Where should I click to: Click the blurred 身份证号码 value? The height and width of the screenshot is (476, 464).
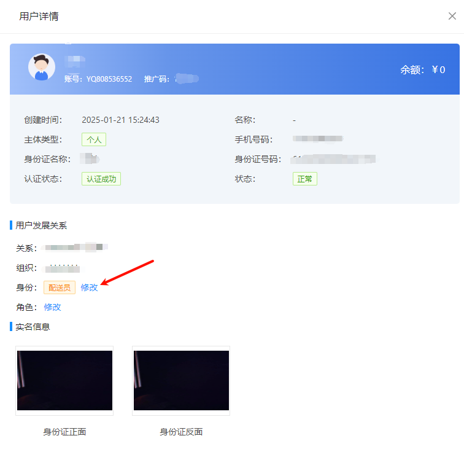tap(333, 159)
